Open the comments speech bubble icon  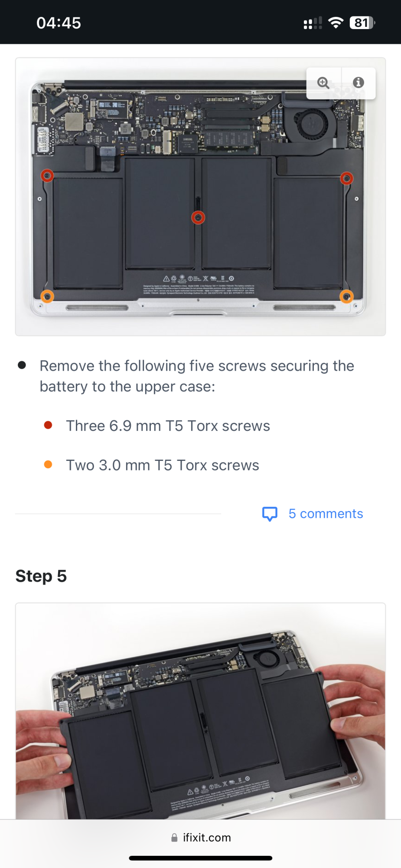(x=270, y=514)
